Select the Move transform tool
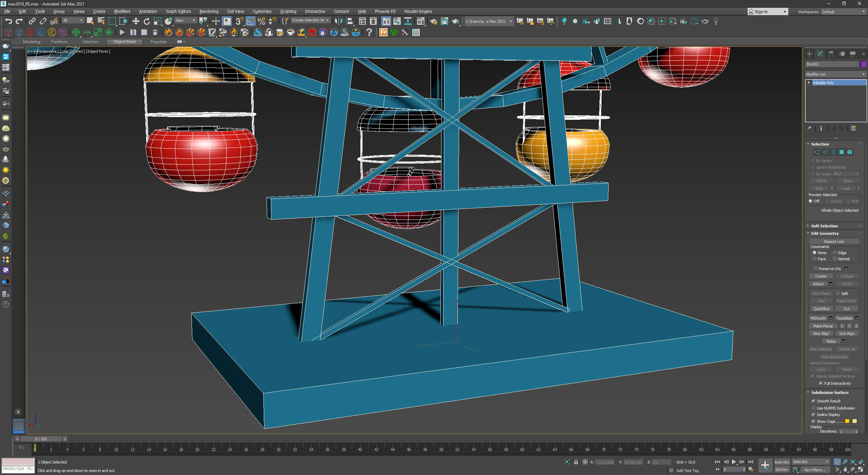 (x=136, y=21)
